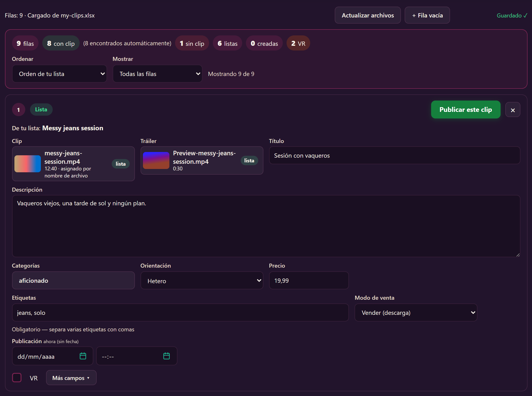This screenshot has width=532, height=396.
Task: Expand the Más campos section
Action: pyautogui.click(x=71, y=378)
